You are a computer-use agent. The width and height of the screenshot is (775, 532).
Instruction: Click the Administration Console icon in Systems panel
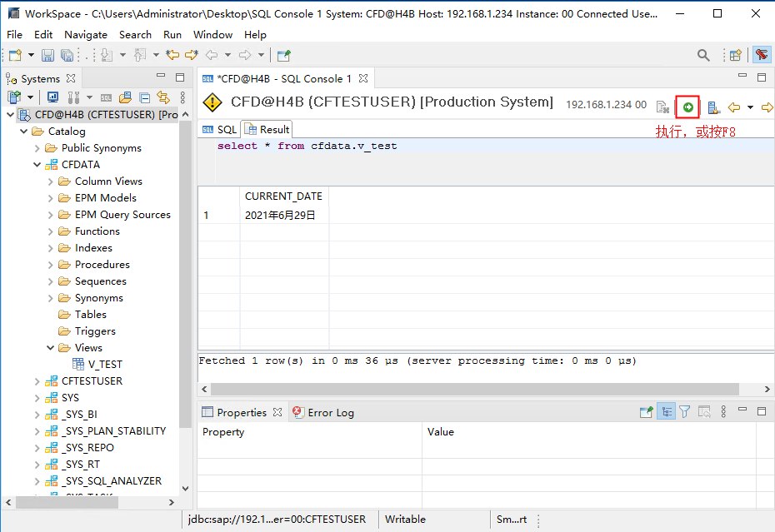72,97
